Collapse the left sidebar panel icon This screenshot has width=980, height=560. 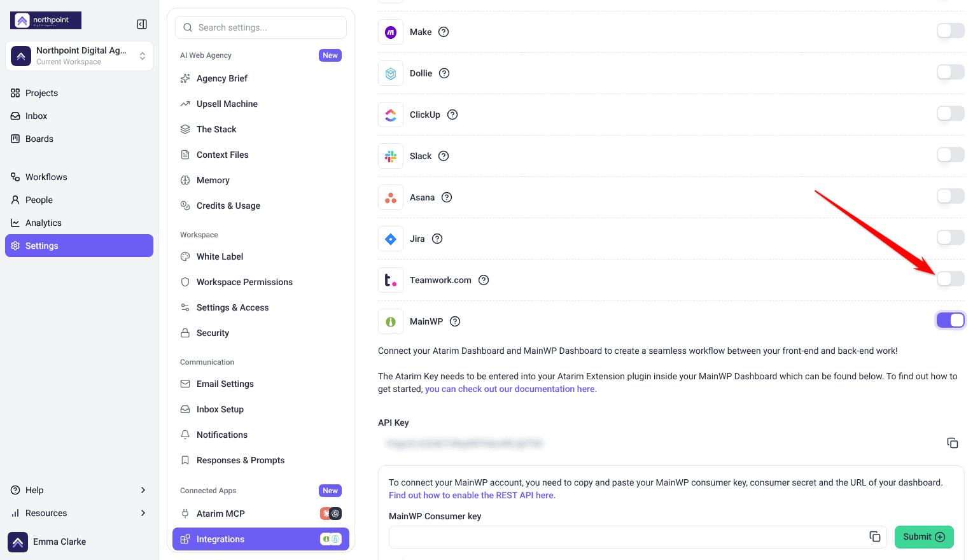(x=142, y=24)
